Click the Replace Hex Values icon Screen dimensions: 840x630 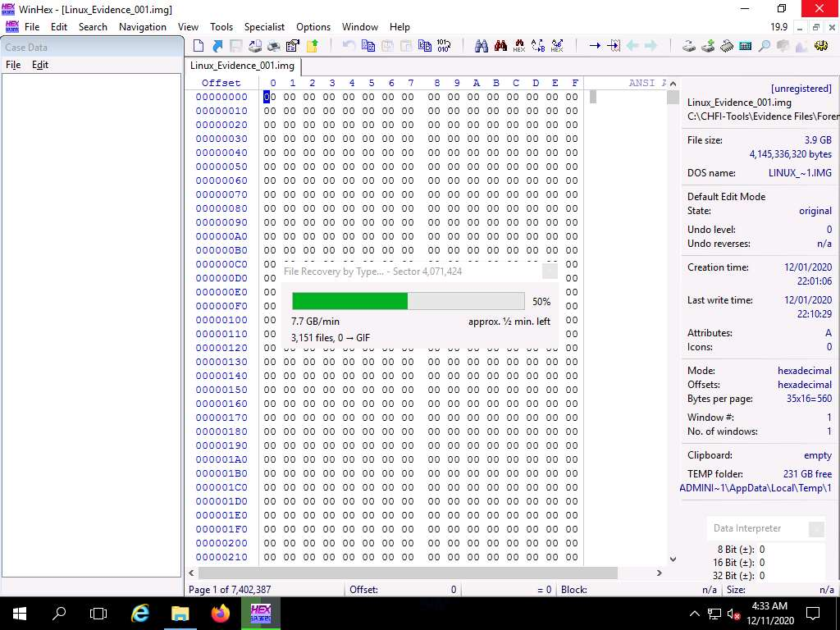tap(557, 46)
